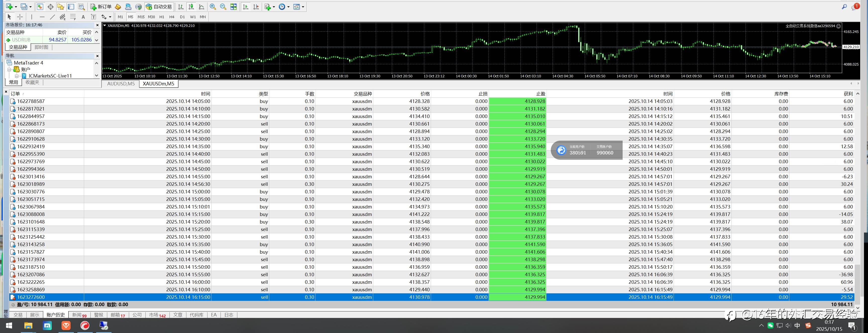
Task: Toggle the chart auto scroll button
Action: (246, 7)
